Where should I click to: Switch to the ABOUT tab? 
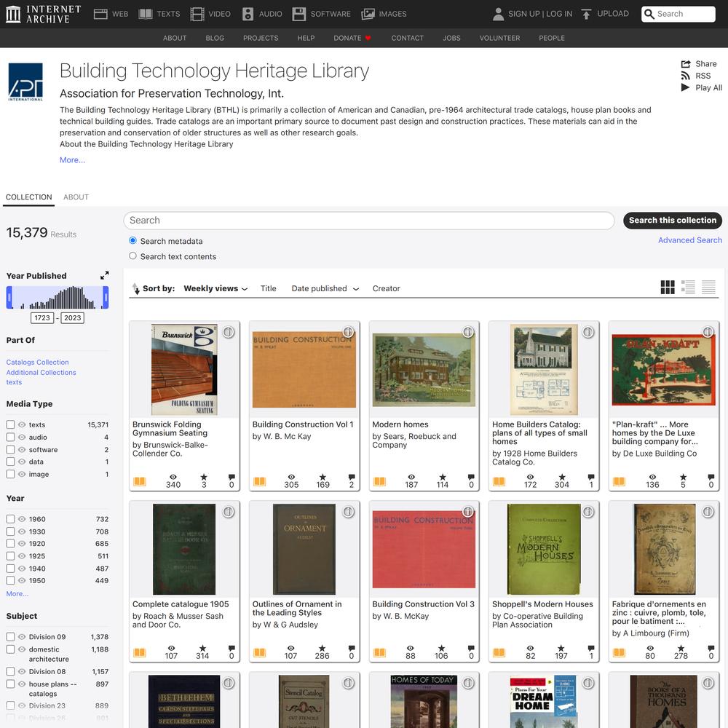tap(76, 197)
